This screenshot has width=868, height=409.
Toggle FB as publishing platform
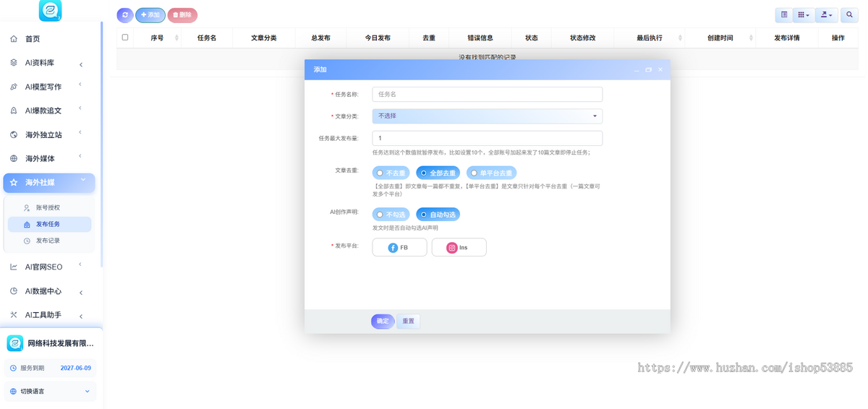[x=399, y=248]
